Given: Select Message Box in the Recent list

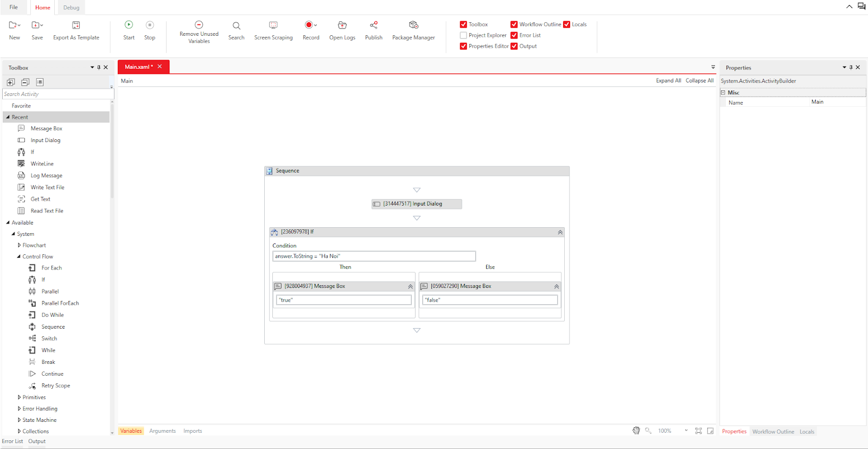Looking at the screenshot, I should 46,129.
